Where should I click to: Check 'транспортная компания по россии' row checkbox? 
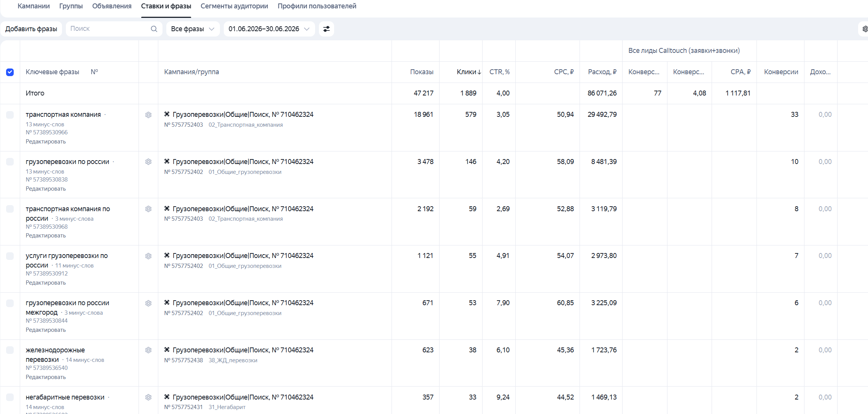pyautogui.click(x=10, y=209)
